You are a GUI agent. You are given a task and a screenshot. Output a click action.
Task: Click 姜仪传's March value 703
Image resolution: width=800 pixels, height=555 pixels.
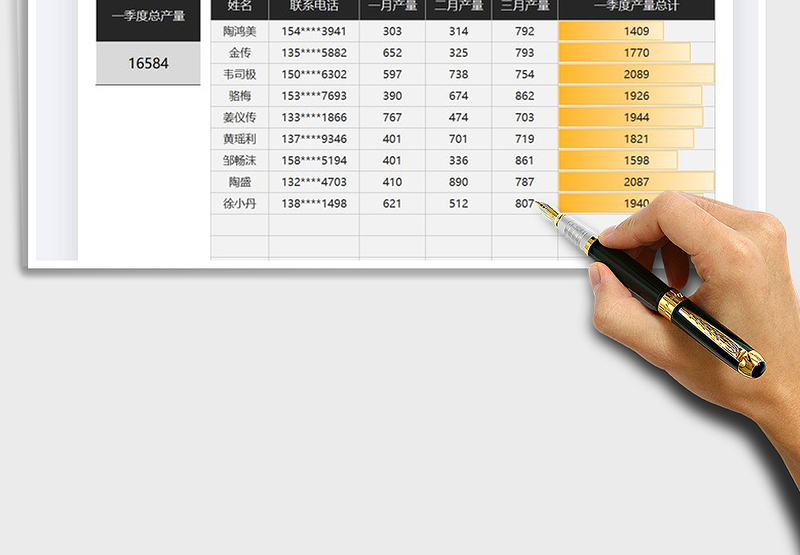(x=525, y=117)
